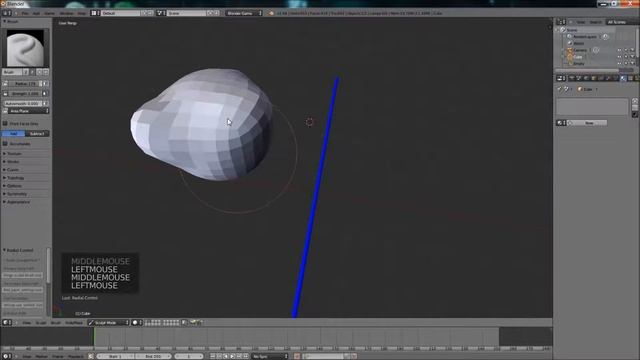Open the No Sync dropdown
The width and height of the screenshot is (640, 360).
[x=269, y=356]
